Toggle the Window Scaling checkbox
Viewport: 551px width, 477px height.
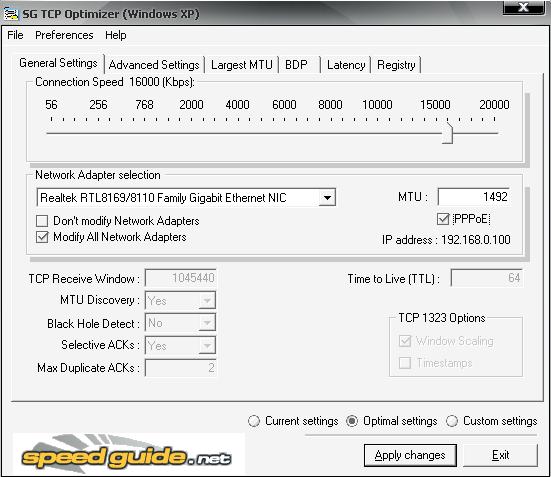(x=405, y=341)
